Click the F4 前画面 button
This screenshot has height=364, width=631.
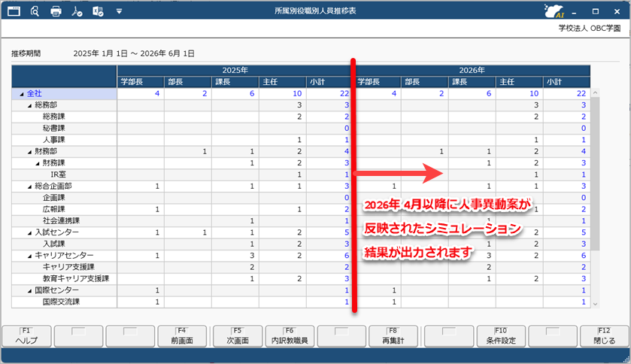click(182, 336)
